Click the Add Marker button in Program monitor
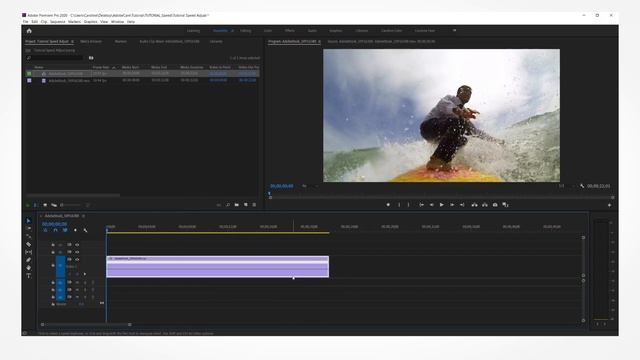Screen dimensions: 640x360 388,205
